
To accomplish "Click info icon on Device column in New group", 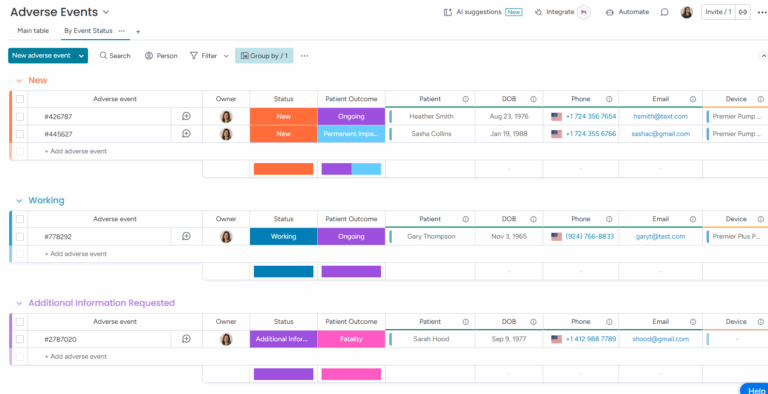I will 761,99.
